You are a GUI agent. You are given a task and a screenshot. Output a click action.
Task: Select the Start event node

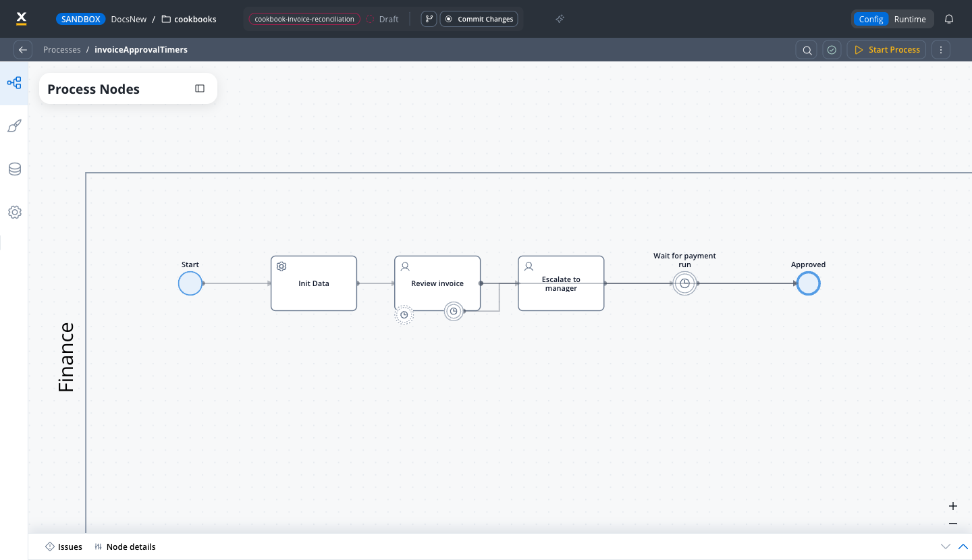pos(190,283)
